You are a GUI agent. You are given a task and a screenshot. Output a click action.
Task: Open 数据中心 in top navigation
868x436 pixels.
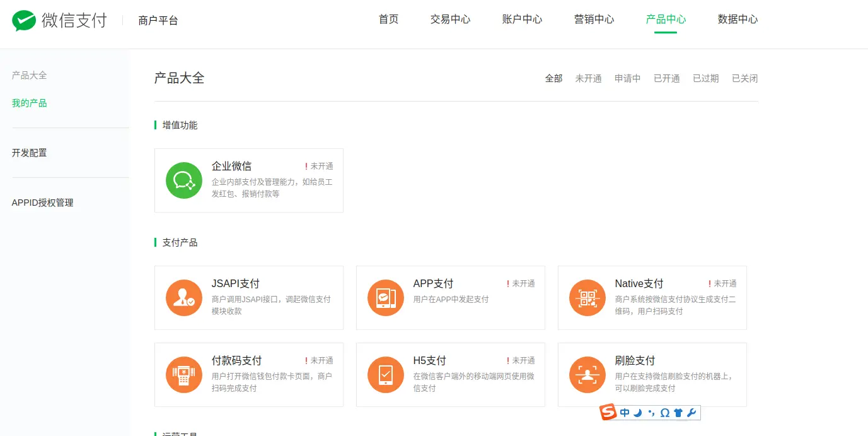[x=738, y=20]
